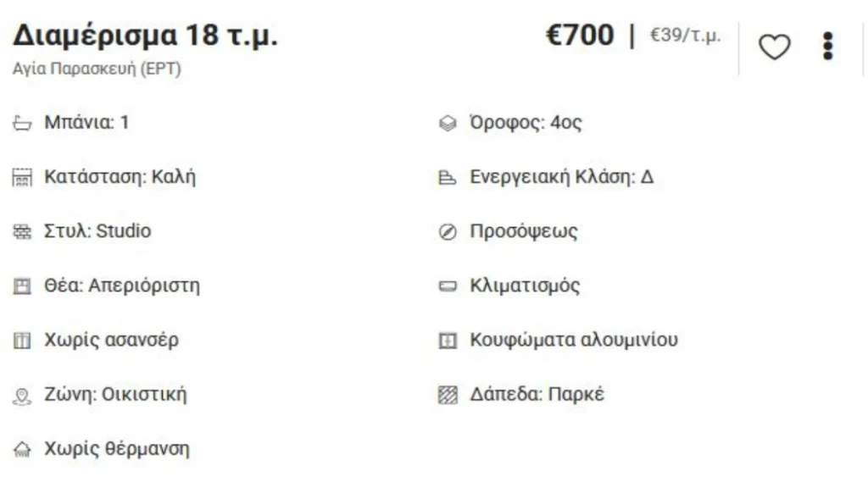Click the location Αγία Παρασκευή (ΕΡΤ)
Image resolution: width=868 pixels, height=488 pixels.
[97, 69]
